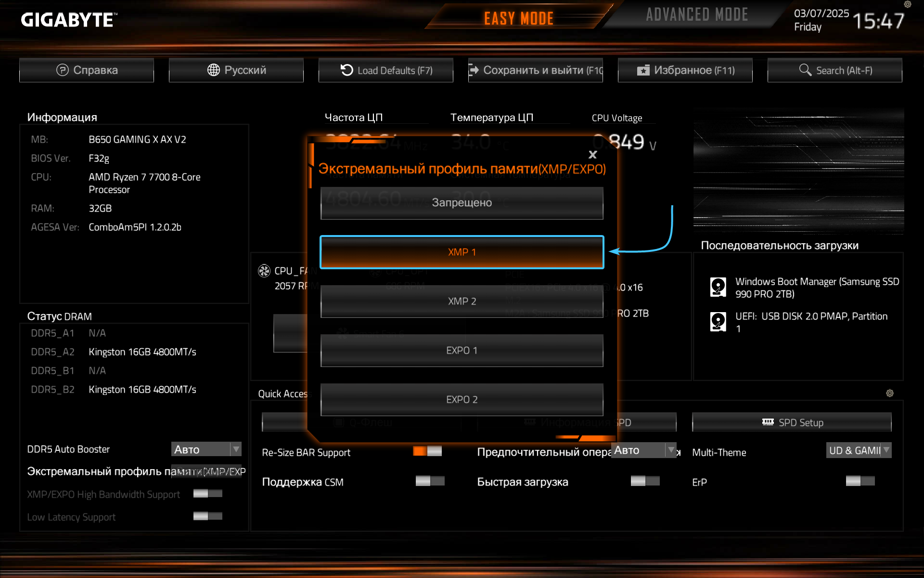Select the Запрещено option
The height and width of the screenshot is (578, 924).
[462, 203]
